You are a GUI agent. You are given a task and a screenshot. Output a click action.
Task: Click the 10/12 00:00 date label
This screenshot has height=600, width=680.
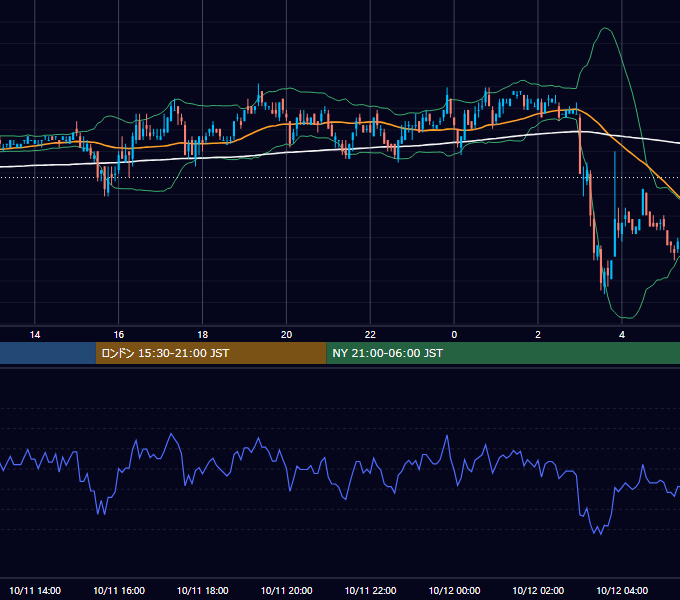454,590
